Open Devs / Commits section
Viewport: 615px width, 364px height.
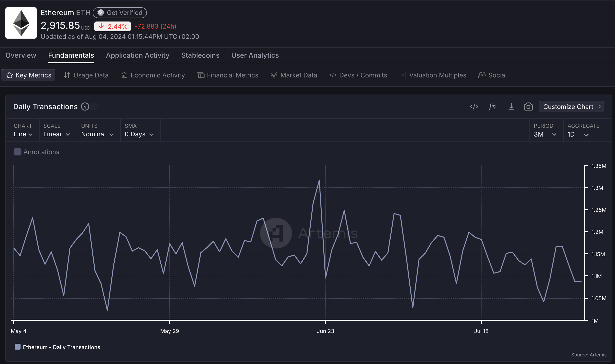pos(358,75)
